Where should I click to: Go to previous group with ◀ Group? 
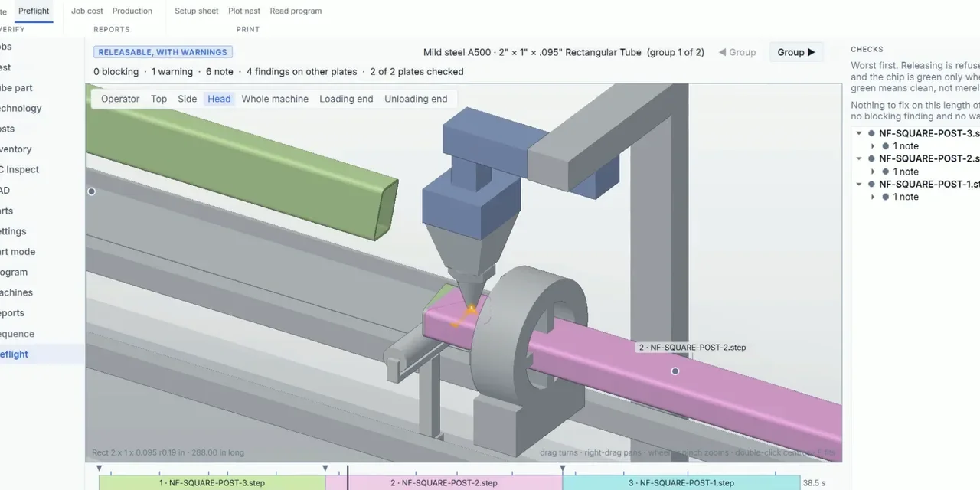737,52
